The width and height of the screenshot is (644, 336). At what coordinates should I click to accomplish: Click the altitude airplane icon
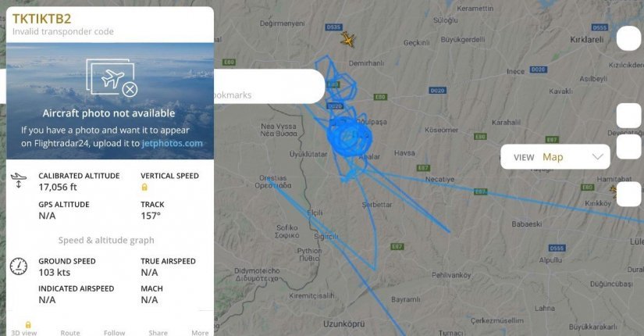[x=19, y=181]
